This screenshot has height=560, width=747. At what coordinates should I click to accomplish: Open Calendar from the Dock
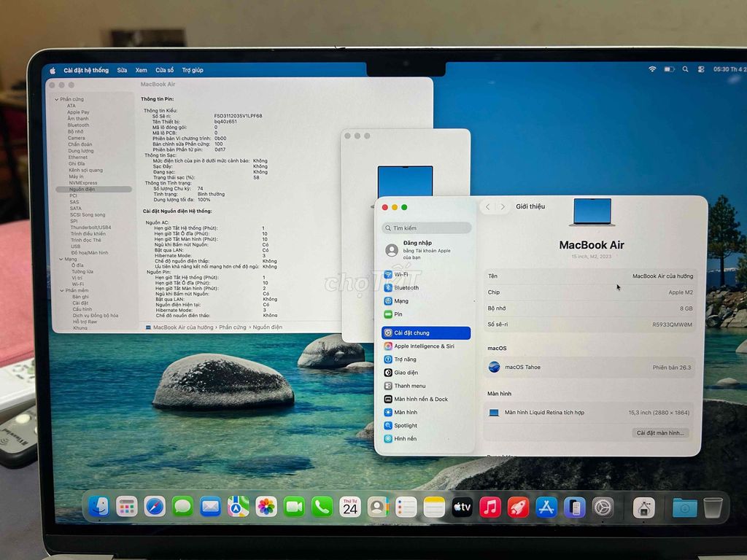pos(350,507)
